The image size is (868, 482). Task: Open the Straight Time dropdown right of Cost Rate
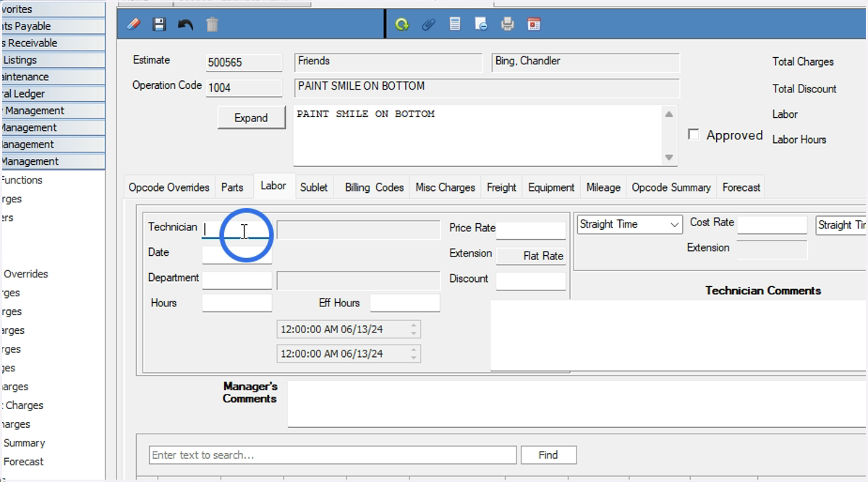click(841, 225)
